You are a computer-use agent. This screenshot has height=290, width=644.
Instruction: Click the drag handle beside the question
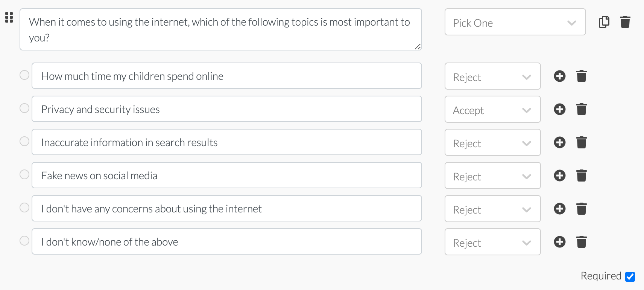point(9,18)
